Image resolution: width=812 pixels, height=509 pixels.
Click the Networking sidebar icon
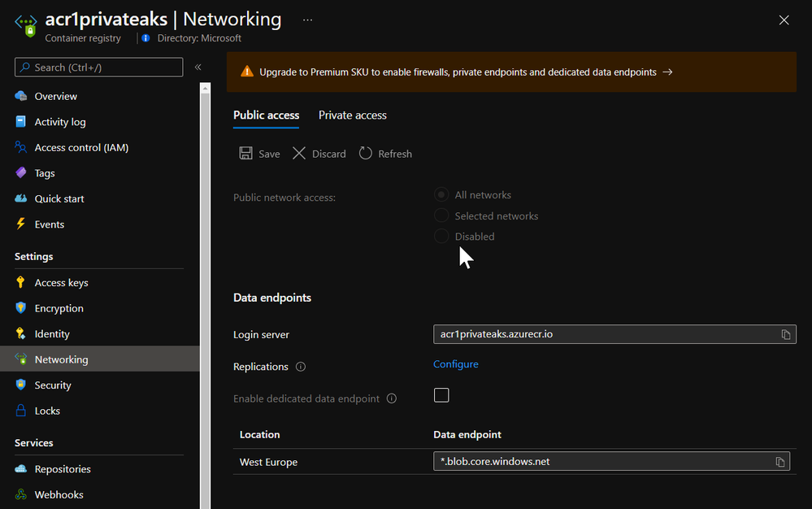click(20, 359)
